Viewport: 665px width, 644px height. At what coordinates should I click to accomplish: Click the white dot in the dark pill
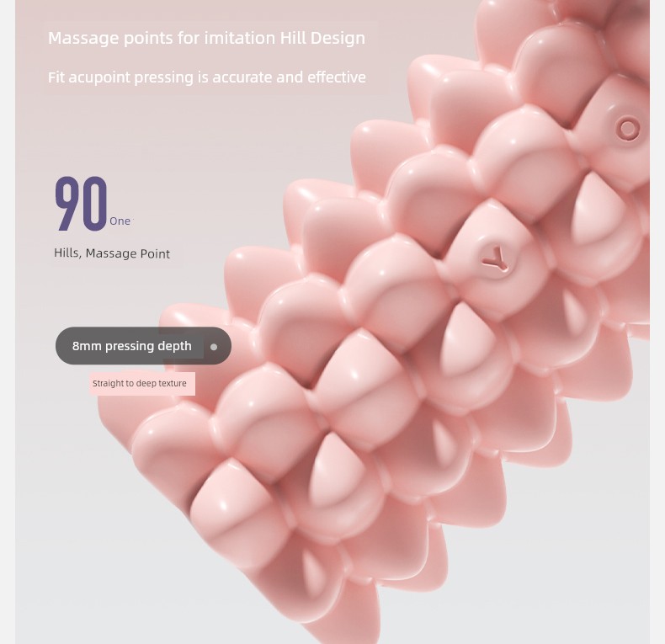point(214,347)
